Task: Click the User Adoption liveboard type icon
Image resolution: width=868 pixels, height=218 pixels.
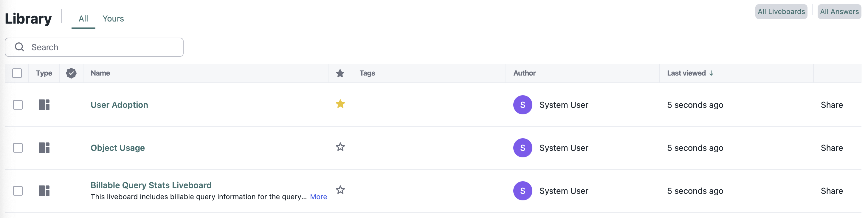Action: [x=44, y=105]
